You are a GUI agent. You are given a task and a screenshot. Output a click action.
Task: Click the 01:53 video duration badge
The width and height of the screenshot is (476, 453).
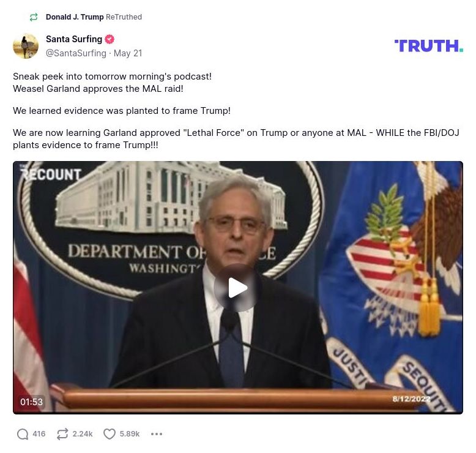[32, 402]
